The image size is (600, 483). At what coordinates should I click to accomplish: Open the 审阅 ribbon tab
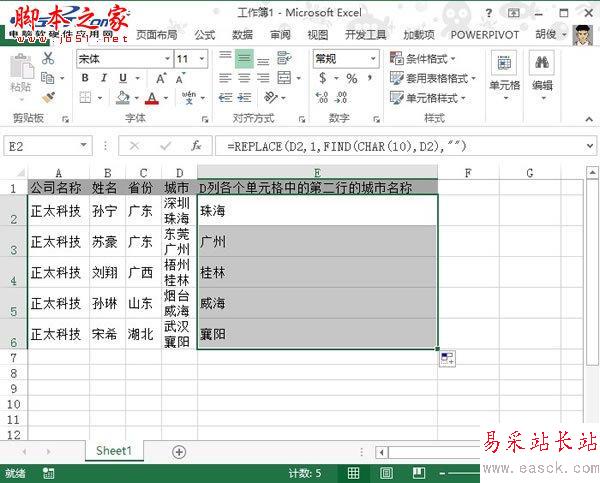tap(280, 34)
